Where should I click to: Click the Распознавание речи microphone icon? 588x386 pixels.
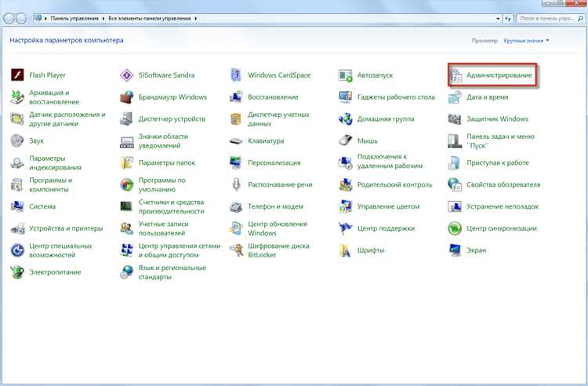pos(236,184)
